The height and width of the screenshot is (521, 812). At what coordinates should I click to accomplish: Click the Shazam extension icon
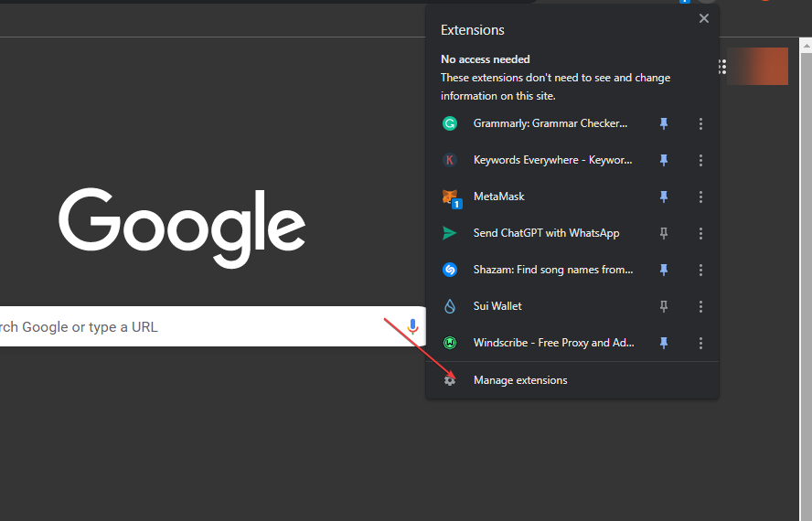450,270
